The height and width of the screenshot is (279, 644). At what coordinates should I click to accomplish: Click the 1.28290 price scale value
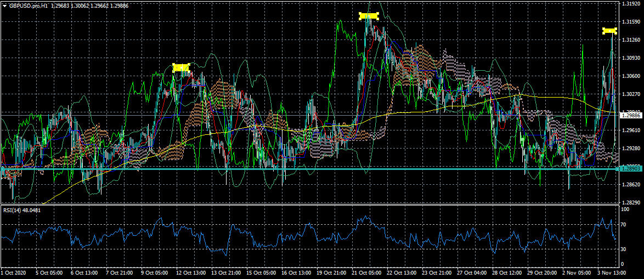(631, 202)
